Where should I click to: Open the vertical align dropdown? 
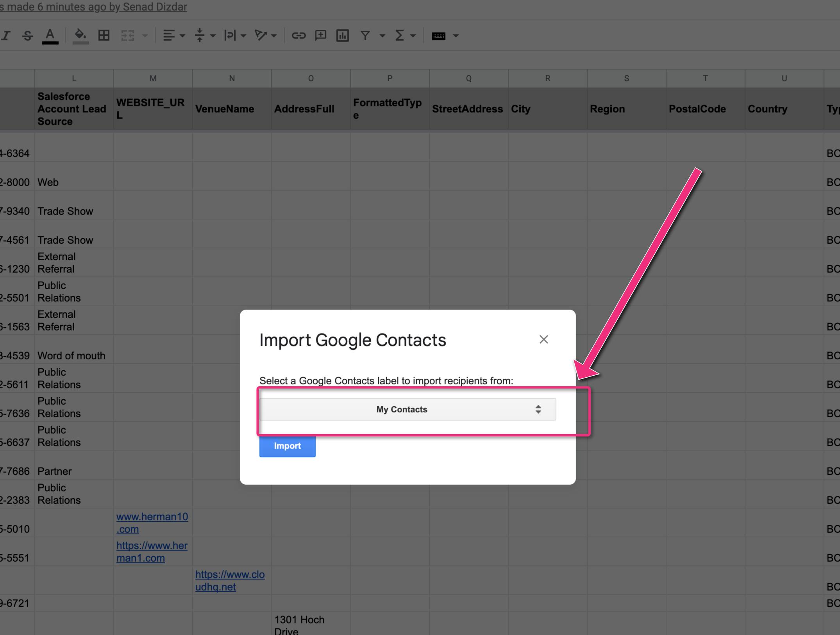[205, 36]
